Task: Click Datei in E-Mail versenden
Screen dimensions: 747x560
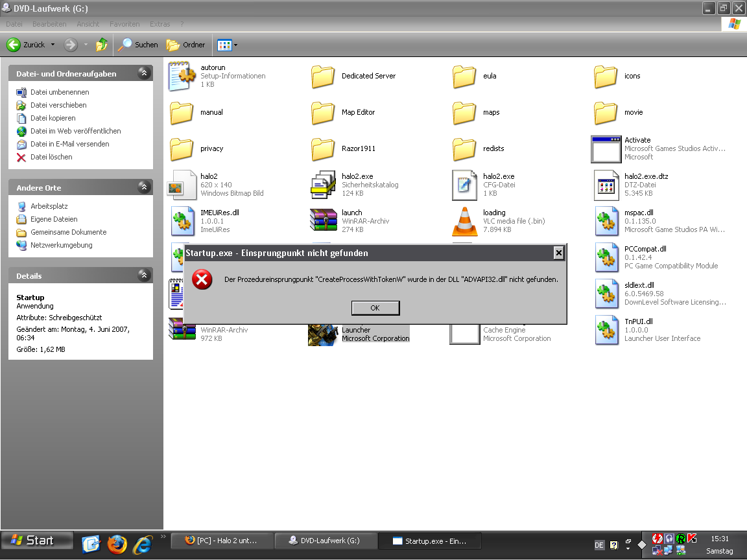Action: coord(70,143)
